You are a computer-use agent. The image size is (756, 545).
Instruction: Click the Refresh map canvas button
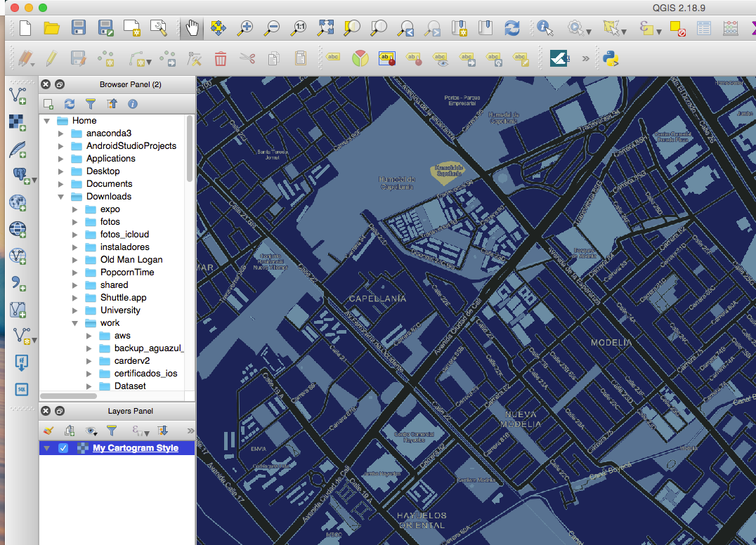512,28
